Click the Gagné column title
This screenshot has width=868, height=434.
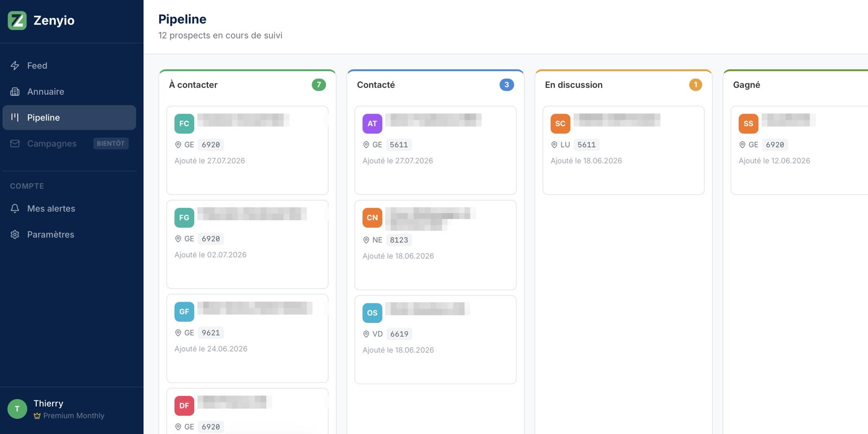(x=746, y=85)
